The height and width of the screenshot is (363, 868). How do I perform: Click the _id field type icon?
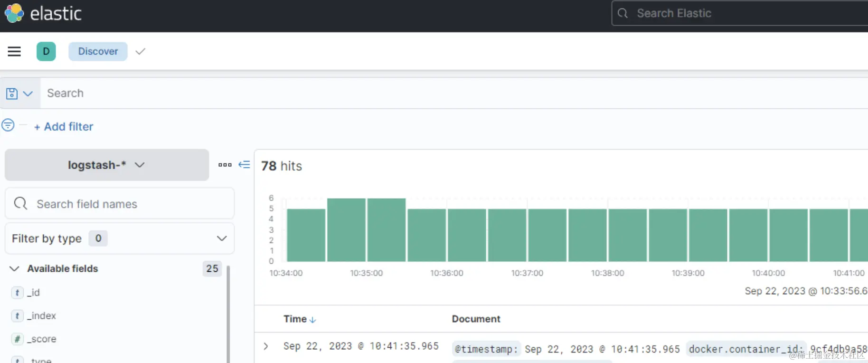(17, 293)
